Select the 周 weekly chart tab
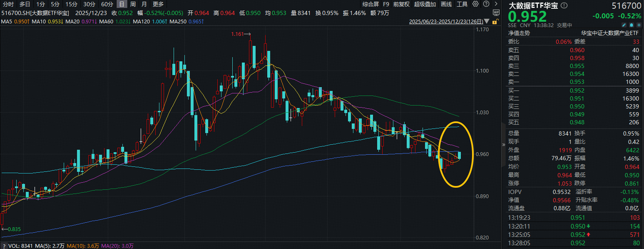The image size is (644, 249). [x=132, y=4]
